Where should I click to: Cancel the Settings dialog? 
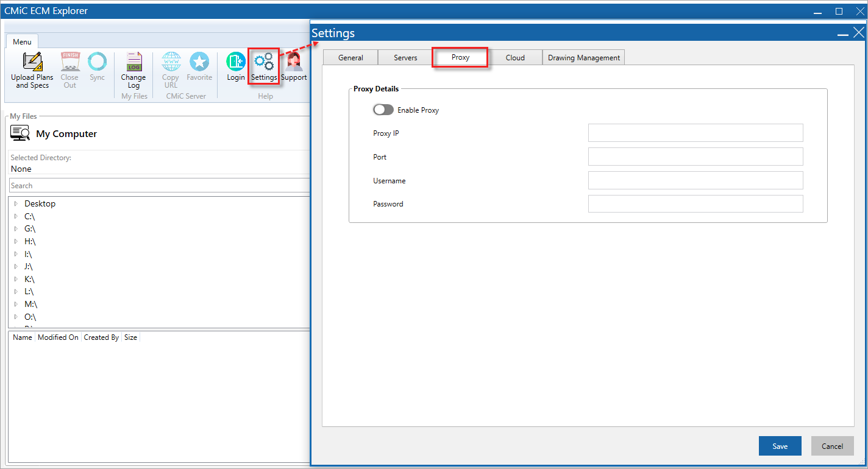pyautogui.click(x=833, y=446)
